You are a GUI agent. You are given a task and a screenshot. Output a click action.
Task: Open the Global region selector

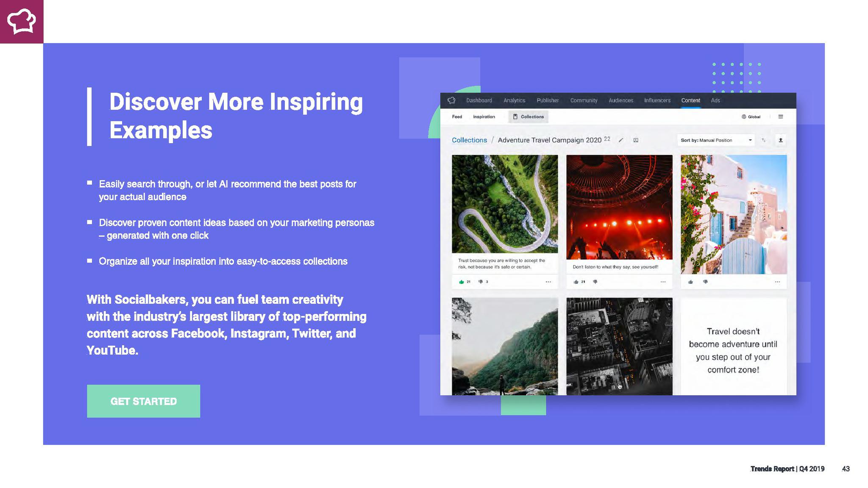(751, 116)
